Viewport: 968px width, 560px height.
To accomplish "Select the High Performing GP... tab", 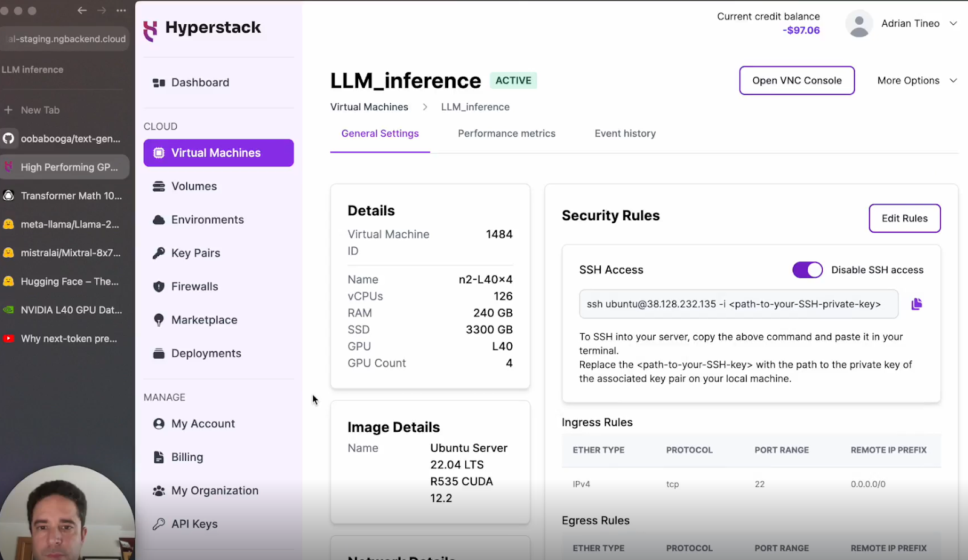I will 64,167.
